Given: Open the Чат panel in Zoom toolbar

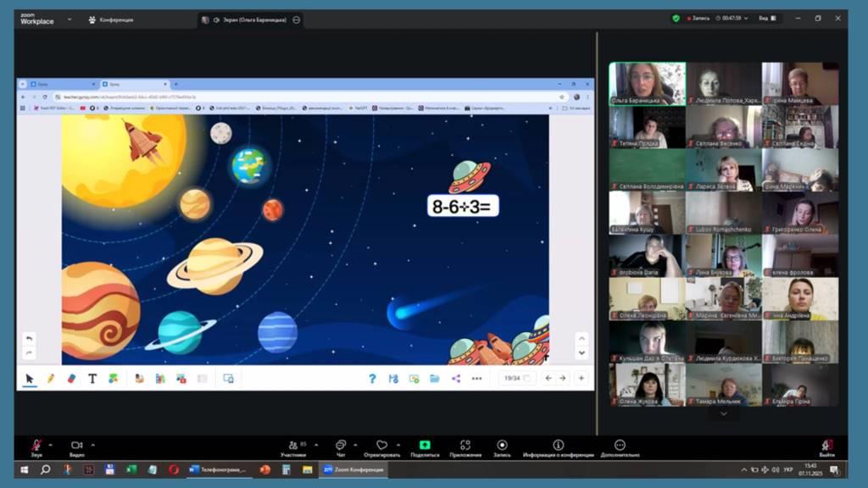Looking at the screenshot, I should pos(341,446).
